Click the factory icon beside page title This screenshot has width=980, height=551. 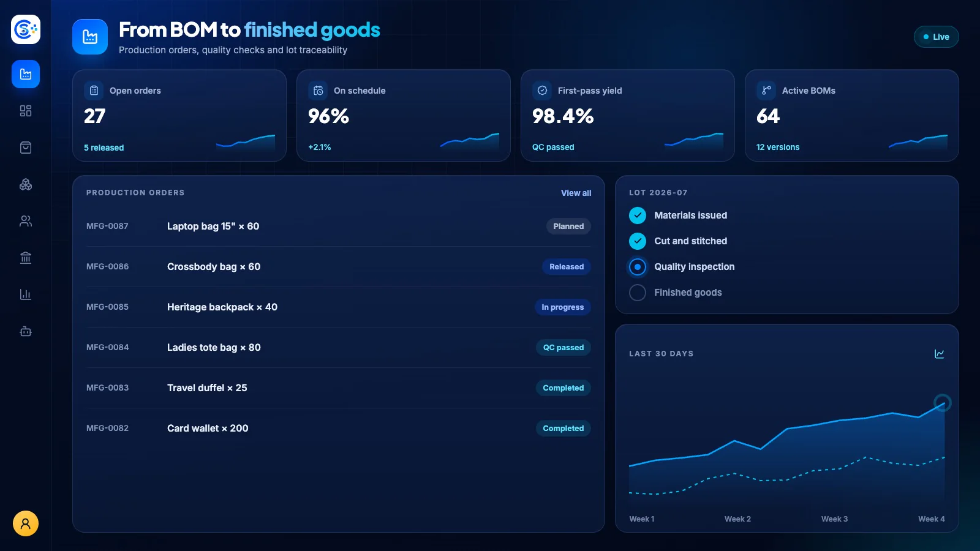point(90,37)
